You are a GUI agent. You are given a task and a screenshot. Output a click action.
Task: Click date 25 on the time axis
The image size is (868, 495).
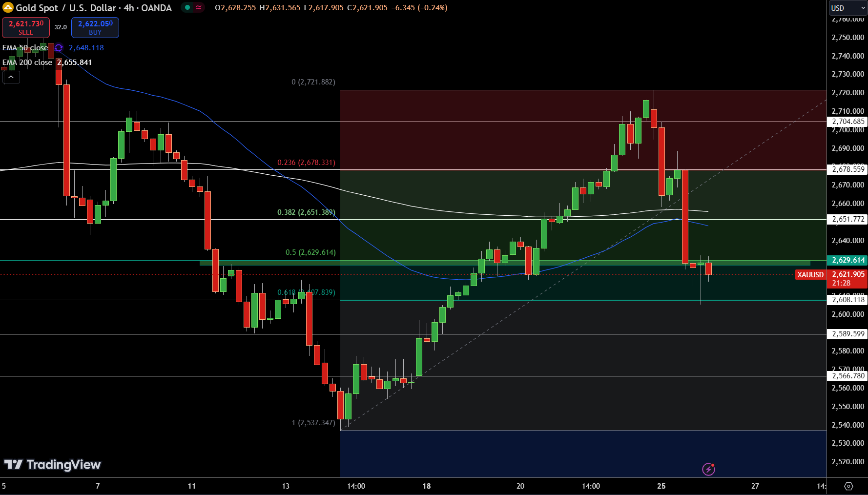[661, 486]
